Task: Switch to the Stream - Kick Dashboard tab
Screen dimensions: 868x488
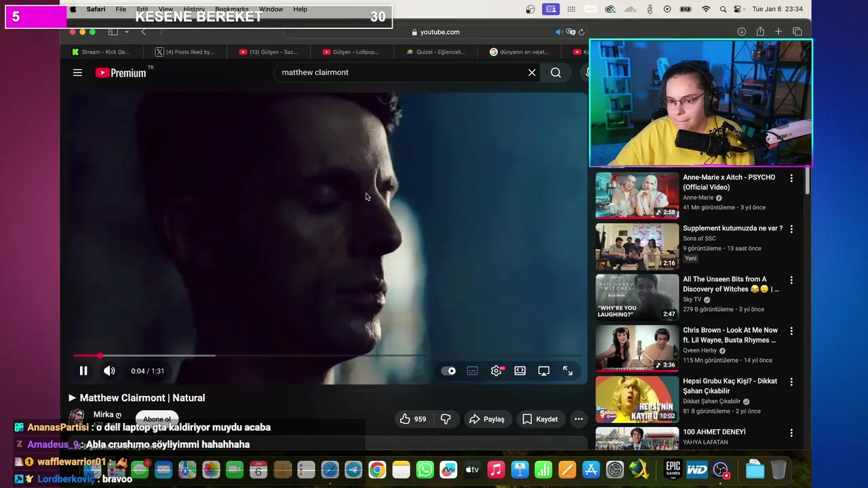Action: point(100,52)
